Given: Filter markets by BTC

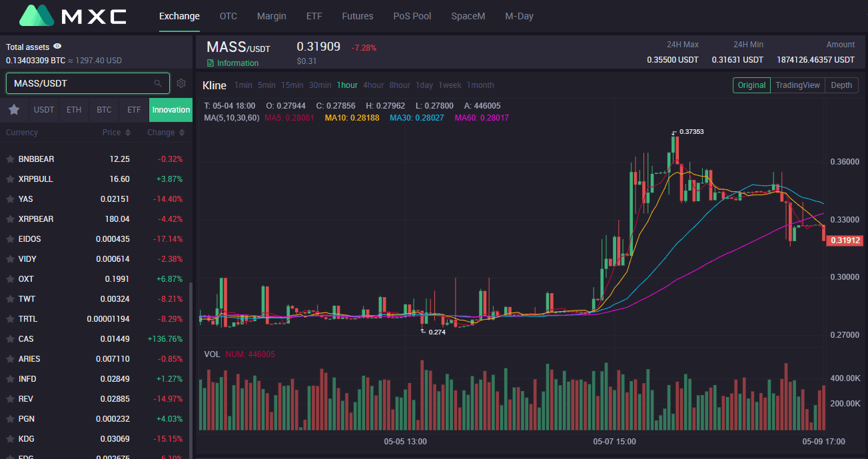Looking at the screenshot, I should point(104,110).
